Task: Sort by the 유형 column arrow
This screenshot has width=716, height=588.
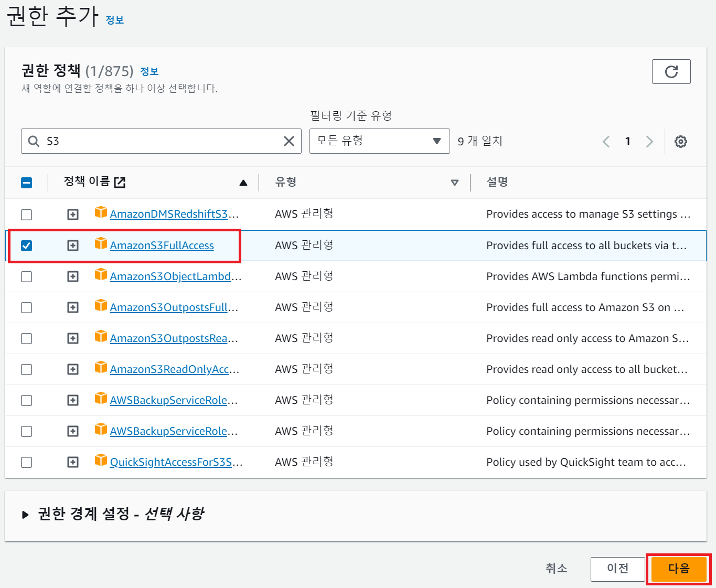Action: coord(455,183)
